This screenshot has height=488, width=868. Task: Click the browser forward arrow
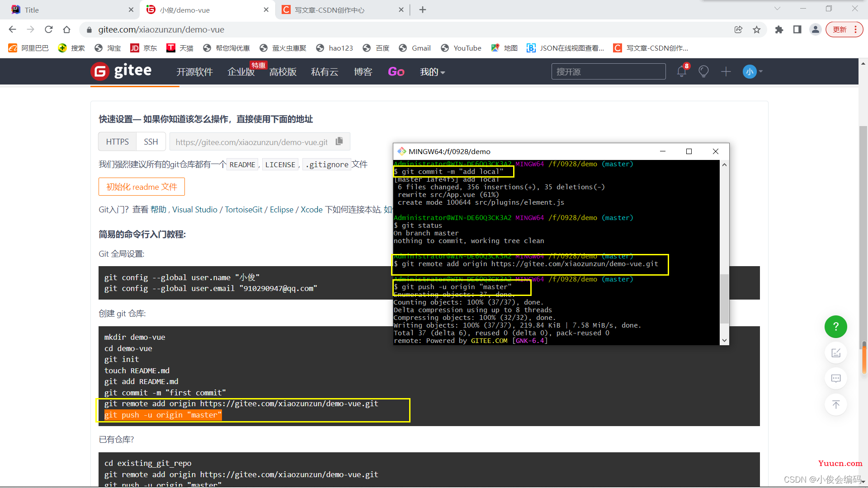tap(30, 29)
